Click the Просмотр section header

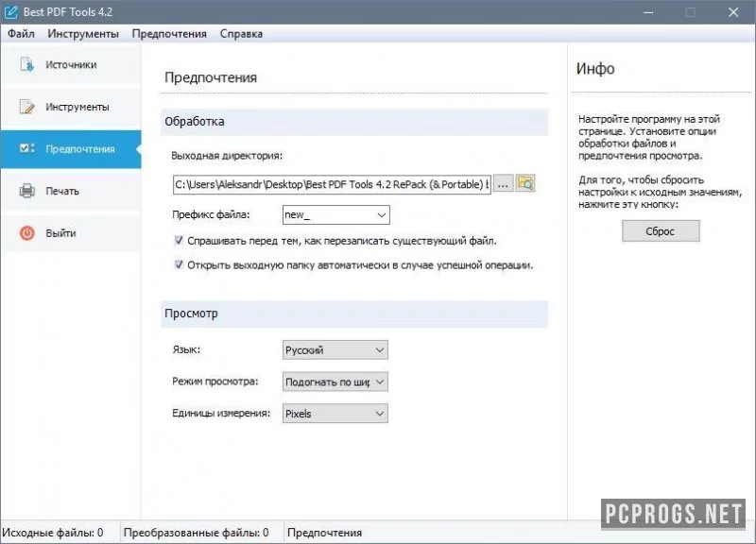(354, 314)
